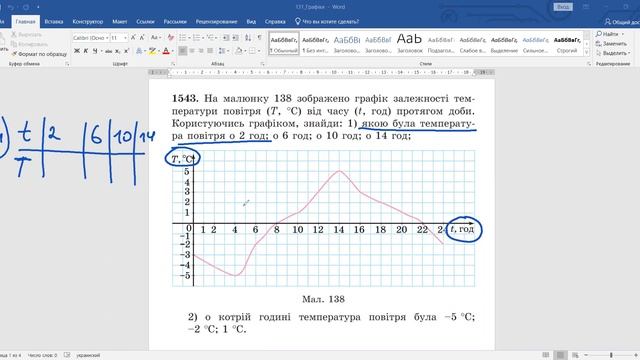Center align the text
The width and height of the screenshot is (640, 360).
point(192,51)
